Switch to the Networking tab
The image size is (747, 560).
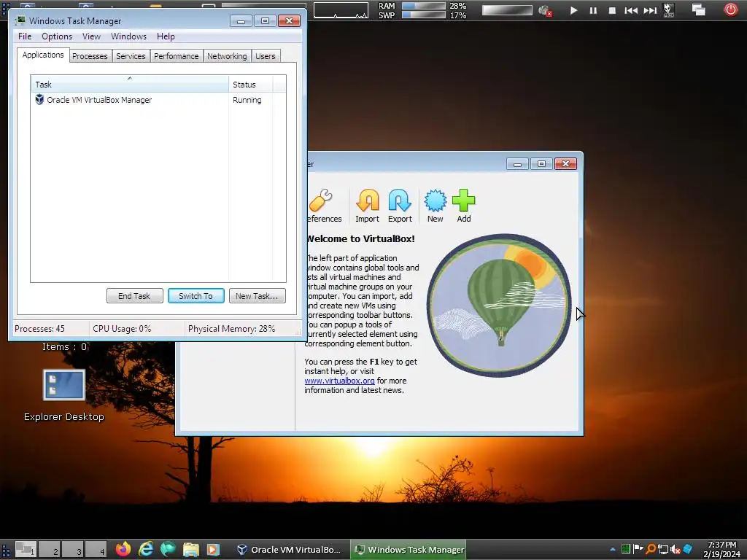point(228,56)
